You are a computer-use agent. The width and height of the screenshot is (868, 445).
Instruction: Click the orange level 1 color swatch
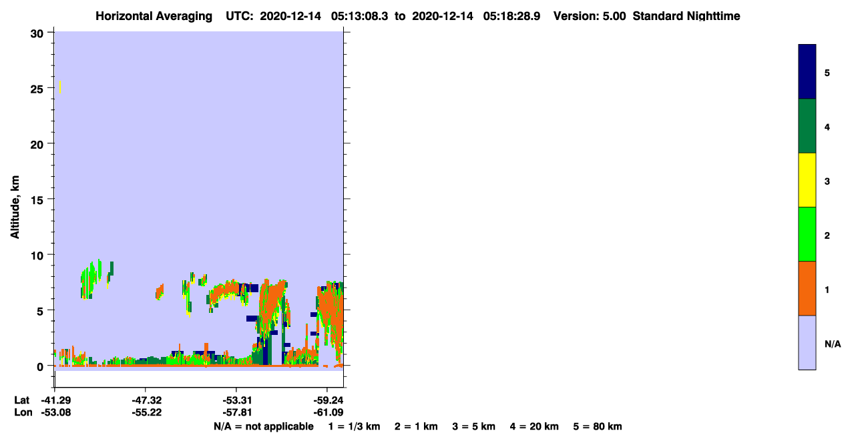807,288
